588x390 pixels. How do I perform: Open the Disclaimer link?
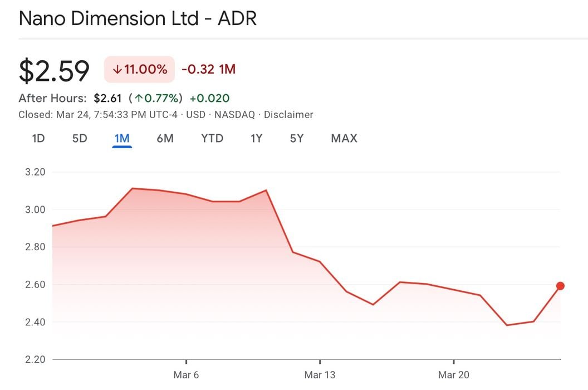click(288, 115)
